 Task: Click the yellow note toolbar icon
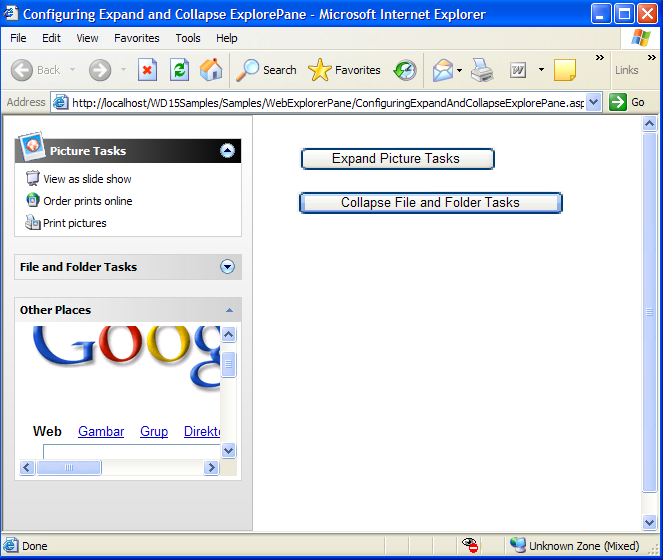pos(564,70)
